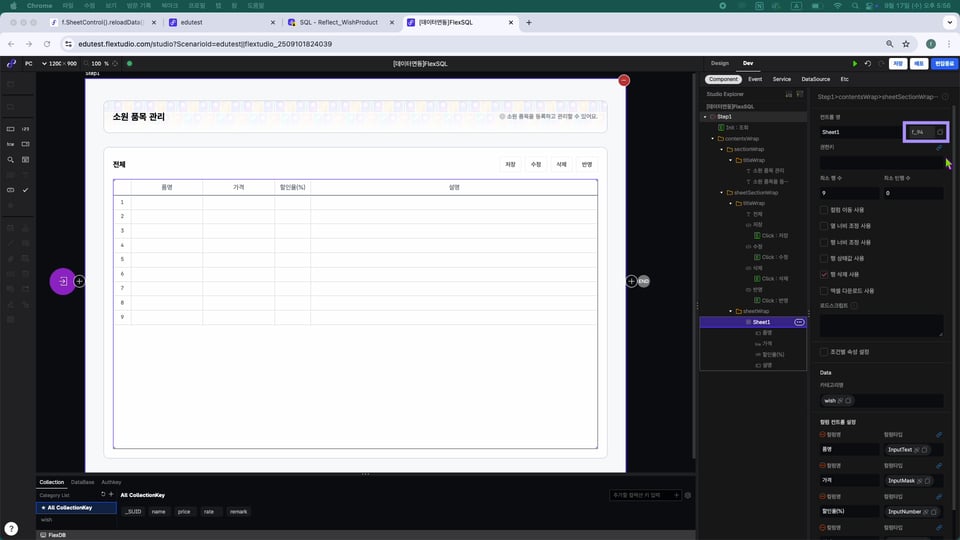Open the InputNumber column type selector

[x=912, y=512]
